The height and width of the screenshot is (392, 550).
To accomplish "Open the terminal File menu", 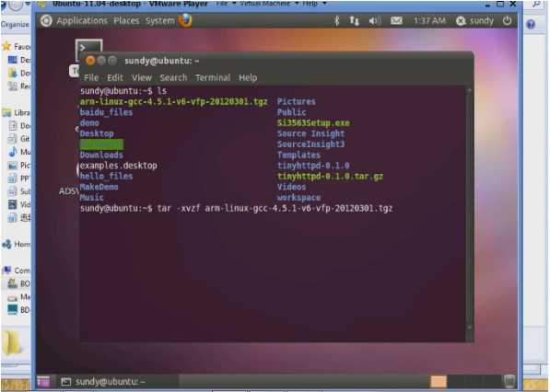I will [91, 78].
